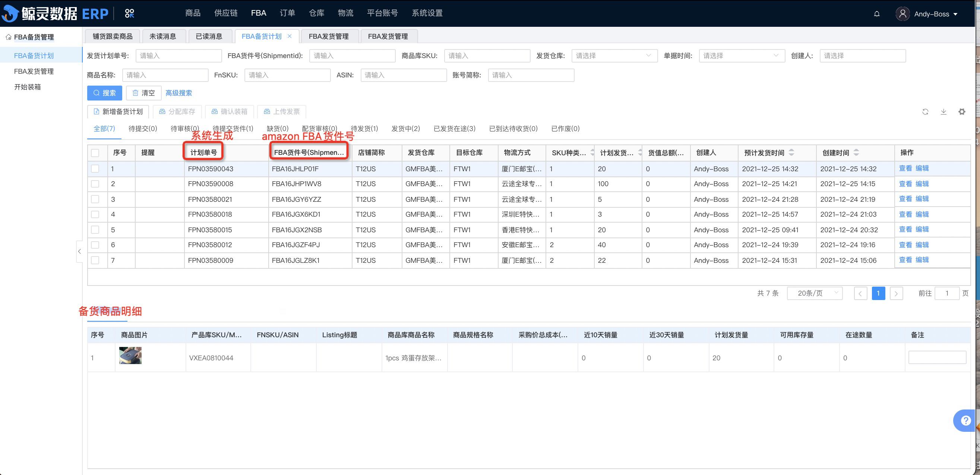Click 查看 for row FPN03590043

pos(905,168)
